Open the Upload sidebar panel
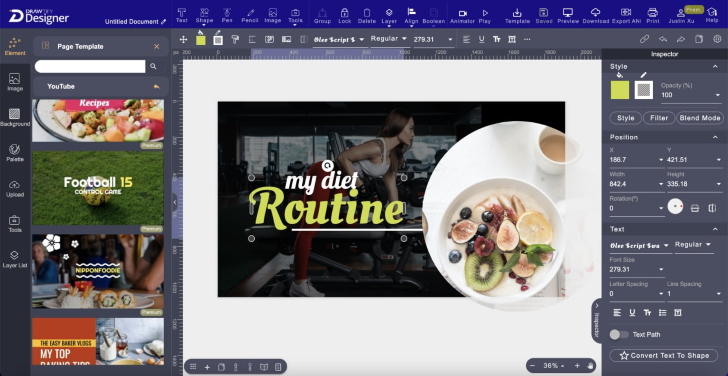The image size is (728, 376). (x=14, y=188)
